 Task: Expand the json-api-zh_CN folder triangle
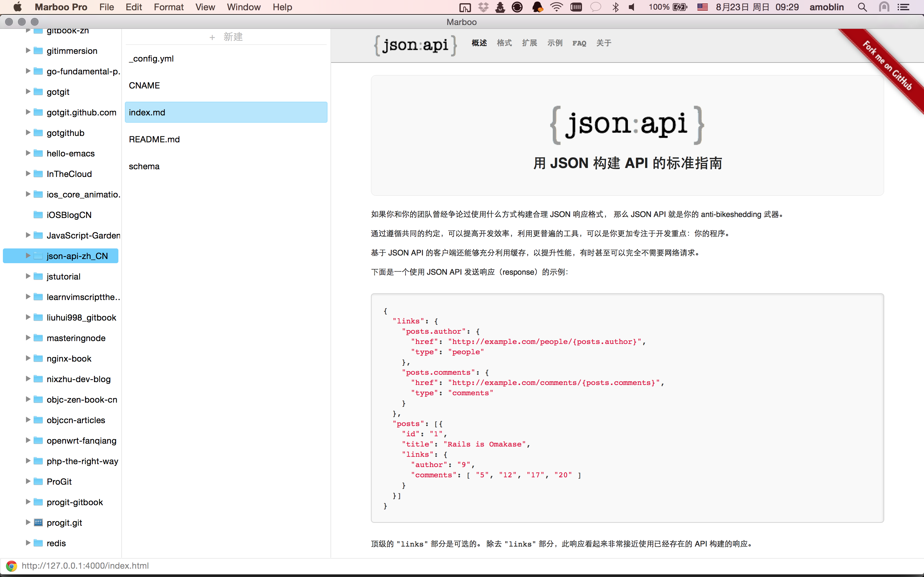pos(28,256)
